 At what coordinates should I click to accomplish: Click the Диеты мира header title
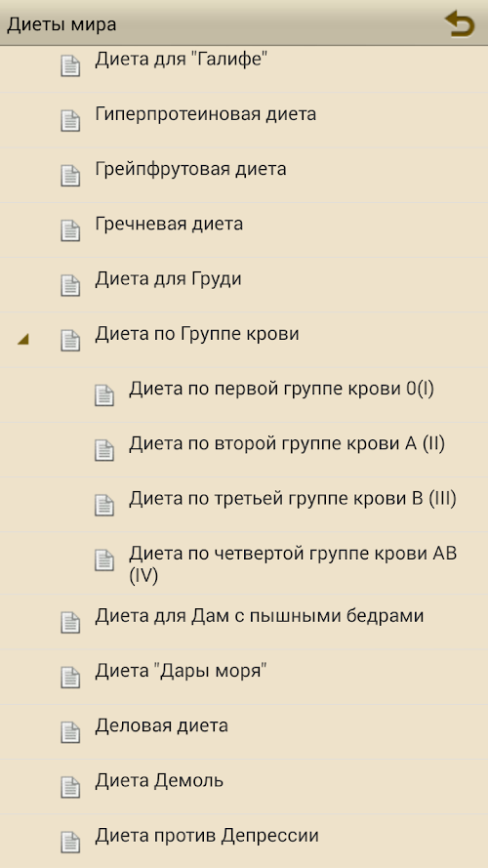point(61,25)
